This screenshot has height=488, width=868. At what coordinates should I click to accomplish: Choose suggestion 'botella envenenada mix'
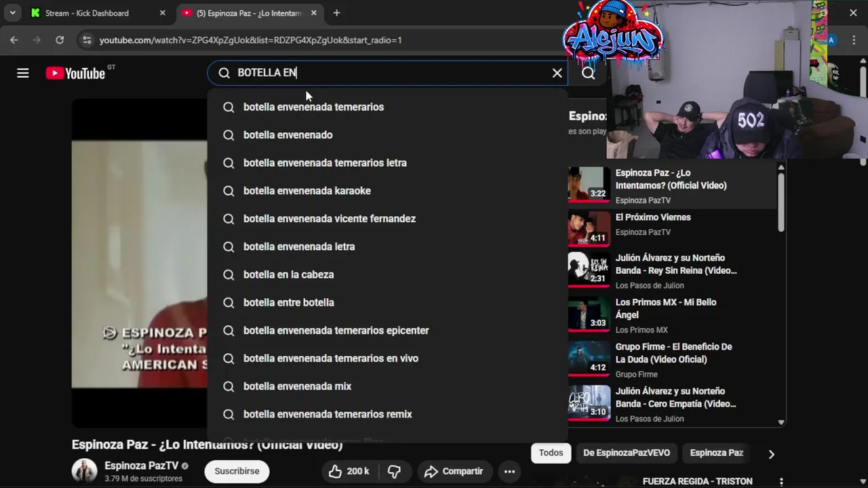coord(387,386)
